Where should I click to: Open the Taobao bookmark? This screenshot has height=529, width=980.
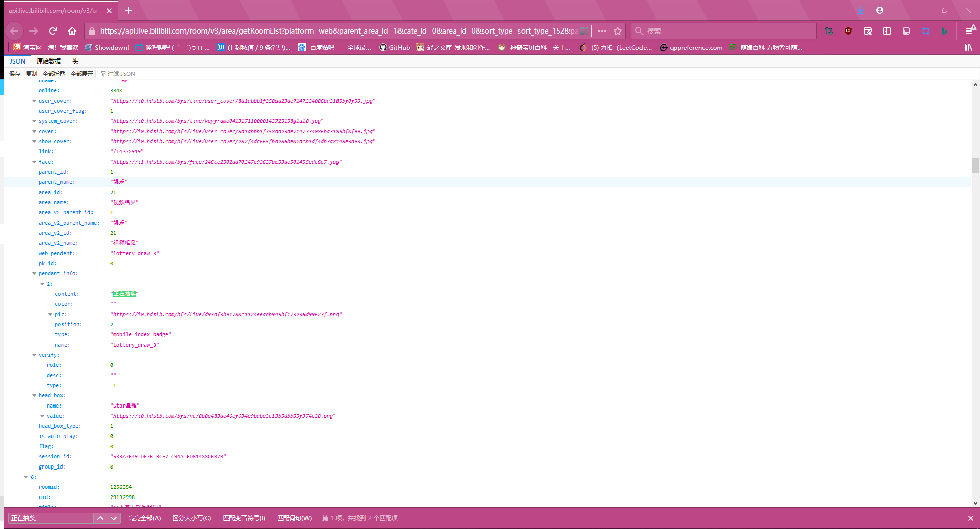[46, 47]
